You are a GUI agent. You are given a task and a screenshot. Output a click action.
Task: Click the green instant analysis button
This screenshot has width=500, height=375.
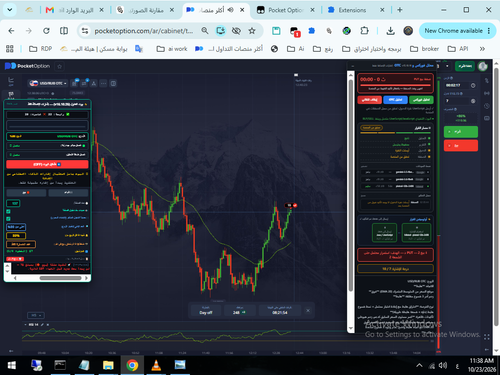421,100
